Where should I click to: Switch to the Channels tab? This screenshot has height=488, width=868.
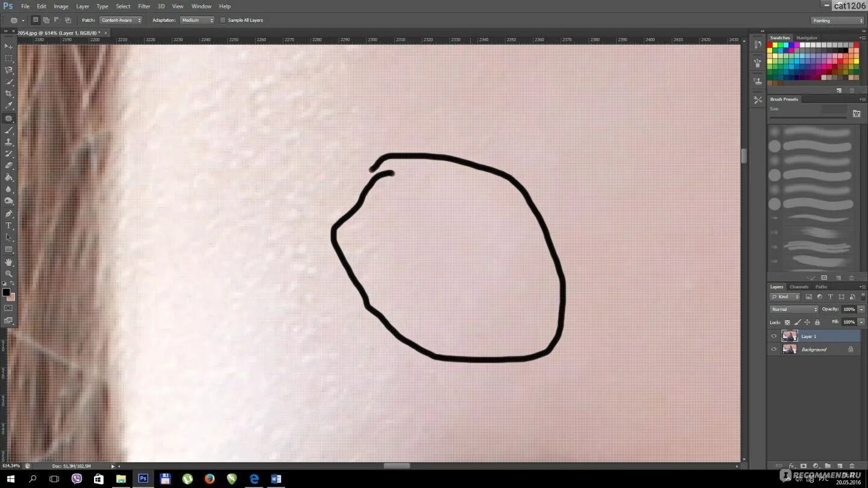coord(799,287)
